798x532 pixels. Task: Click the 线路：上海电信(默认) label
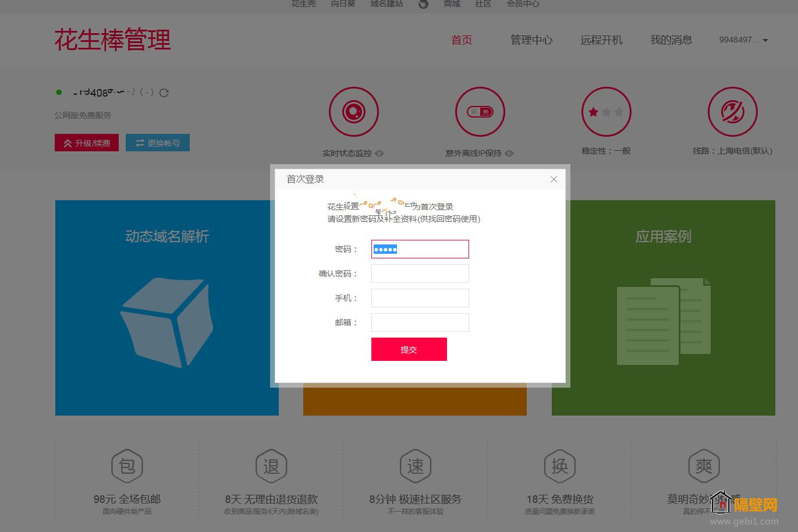click(732, 151)
